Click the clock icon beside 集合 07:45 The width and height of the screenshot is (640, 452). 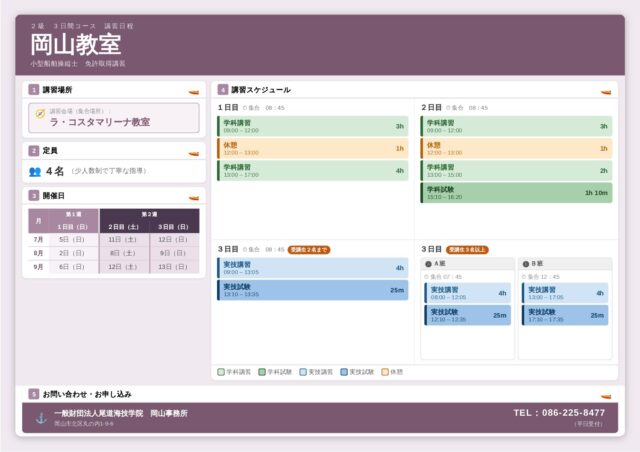coord(427,277)
